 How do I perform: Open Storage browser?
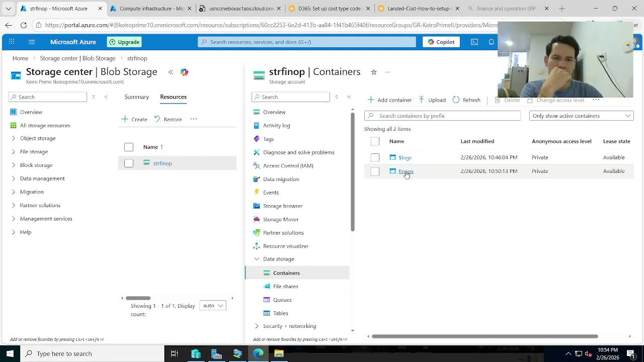(283, 206)
